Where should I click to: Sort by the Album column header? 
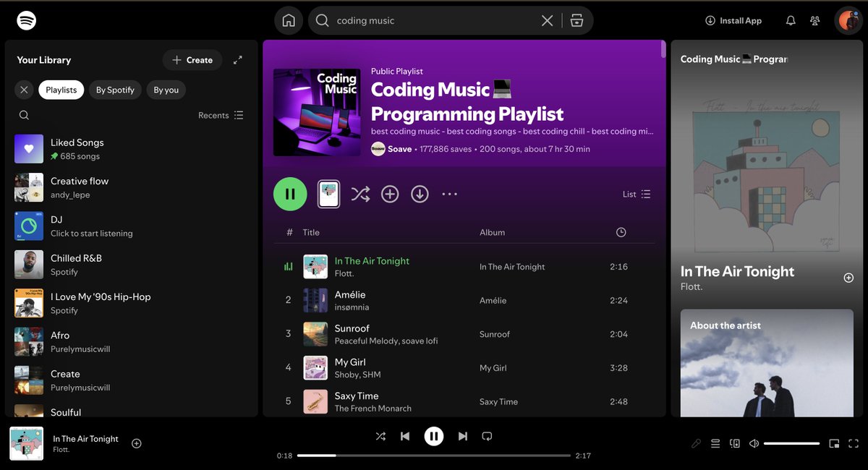pyautogui.click(x=492, y=232)
